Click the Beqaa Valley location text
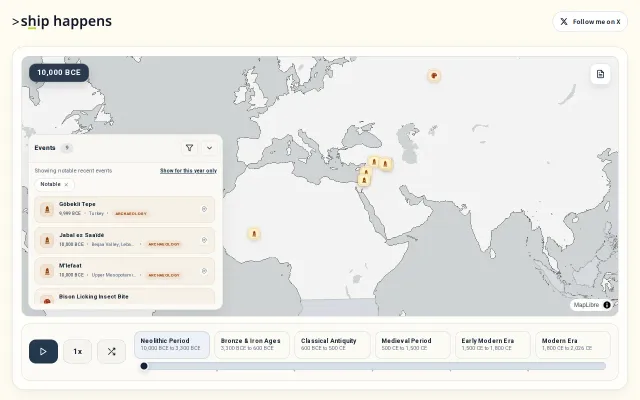 tap(112, 244)
